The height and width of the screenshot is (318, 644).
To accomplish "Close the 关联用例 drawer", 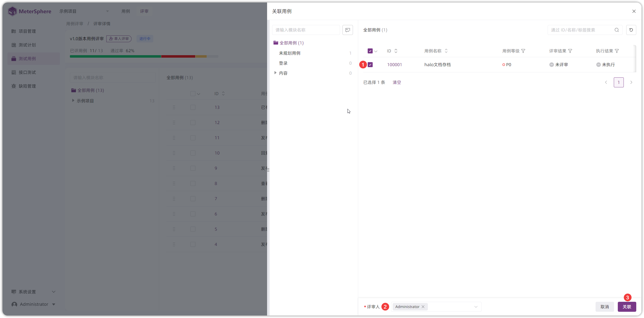I will click(x=634, y=11).
